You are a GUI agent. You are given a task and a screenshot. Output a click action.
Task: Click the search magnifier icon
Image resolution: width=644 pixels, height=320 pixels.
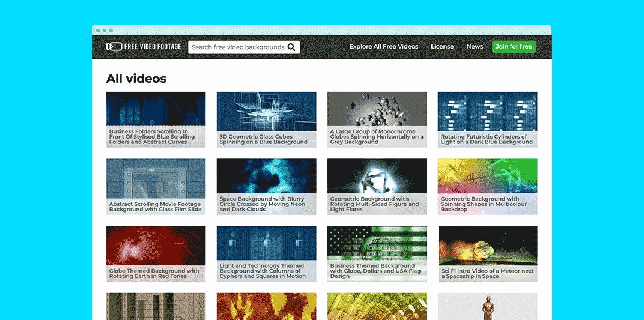[291, 47]
